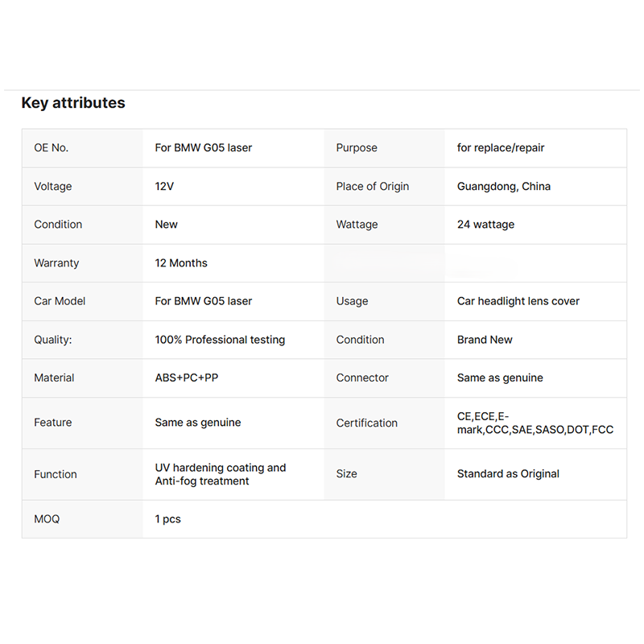Select the CE,ECE,E-mark certification list
Screen dimensions: 644x644
[535, 423]
